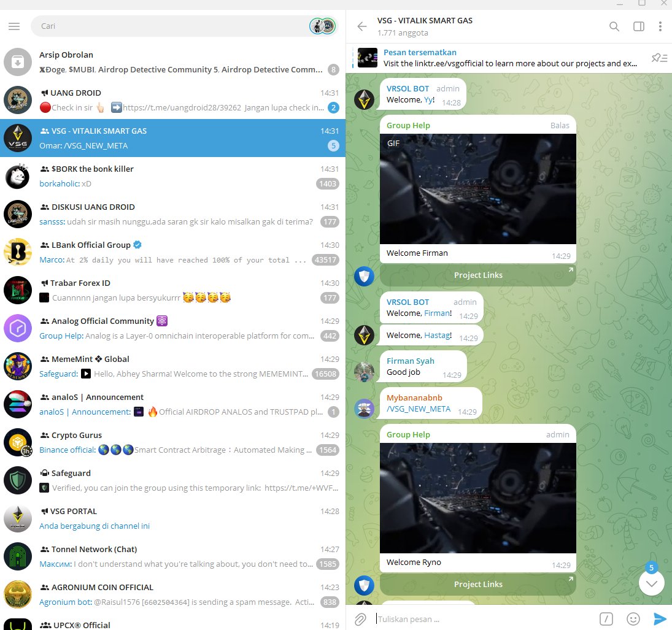Image resolution: width=672 pixels, height=630 pixels.
Task: Open VRSOL BOT avatar beside Welcome, Yy
Action: [365, 100]
